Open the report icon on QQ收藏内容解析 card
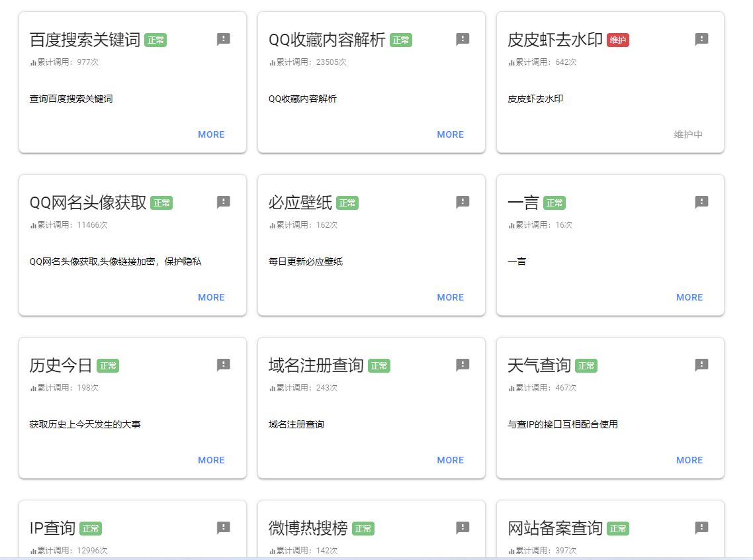753x560 pixels. 463,39
